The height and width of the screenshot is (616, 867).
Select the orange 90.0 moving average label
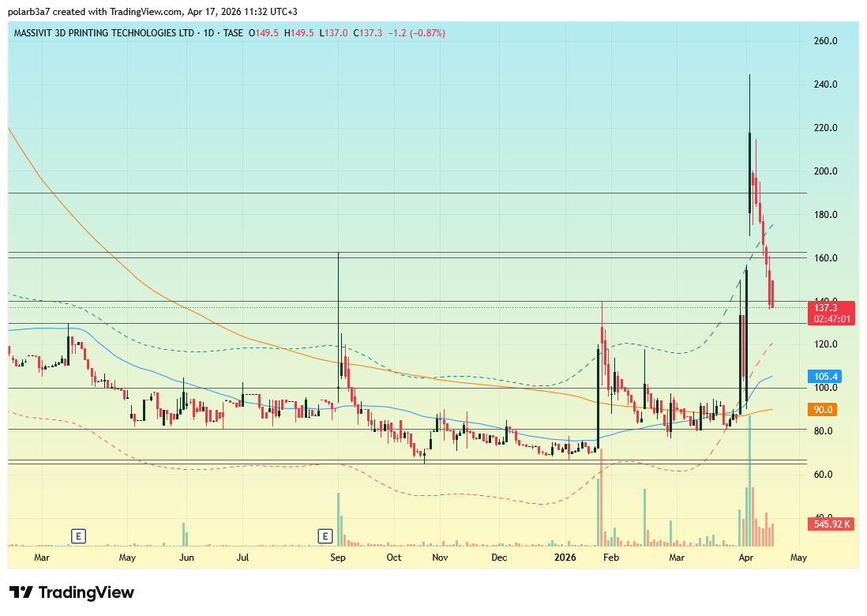pos(823,410)
